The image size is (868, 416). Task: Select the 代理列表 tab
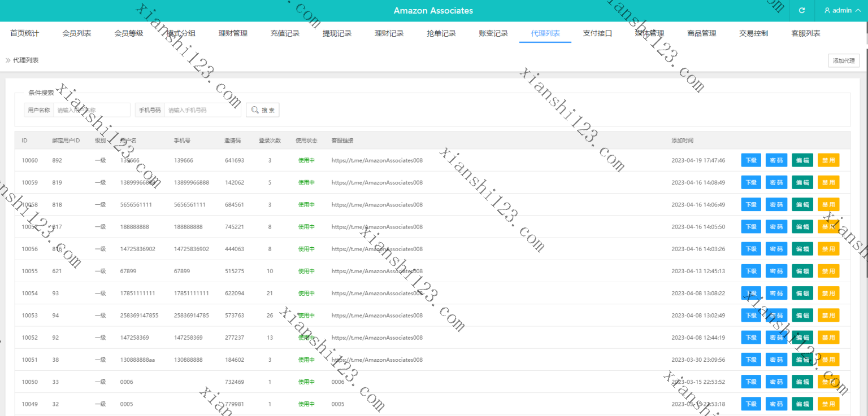[x=545, y=33]
